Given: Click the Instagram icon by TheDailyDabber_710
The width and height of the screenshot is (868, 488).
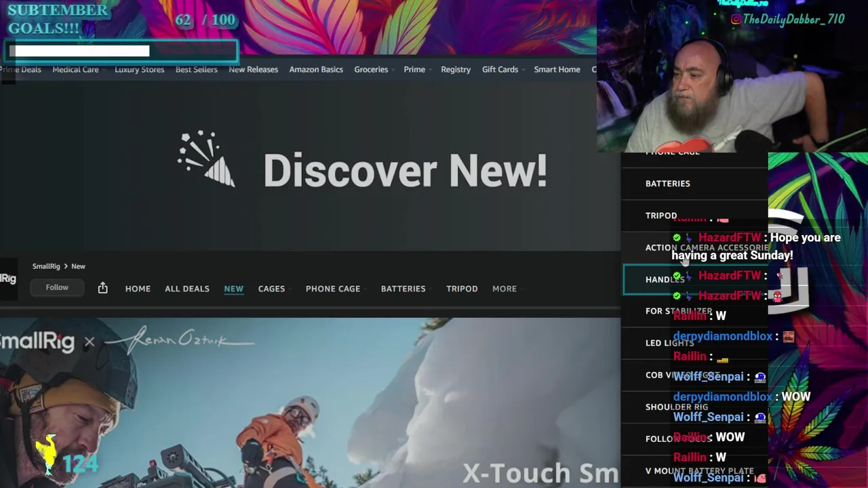Looking at the screenshot, I should [x=736, y=20].
